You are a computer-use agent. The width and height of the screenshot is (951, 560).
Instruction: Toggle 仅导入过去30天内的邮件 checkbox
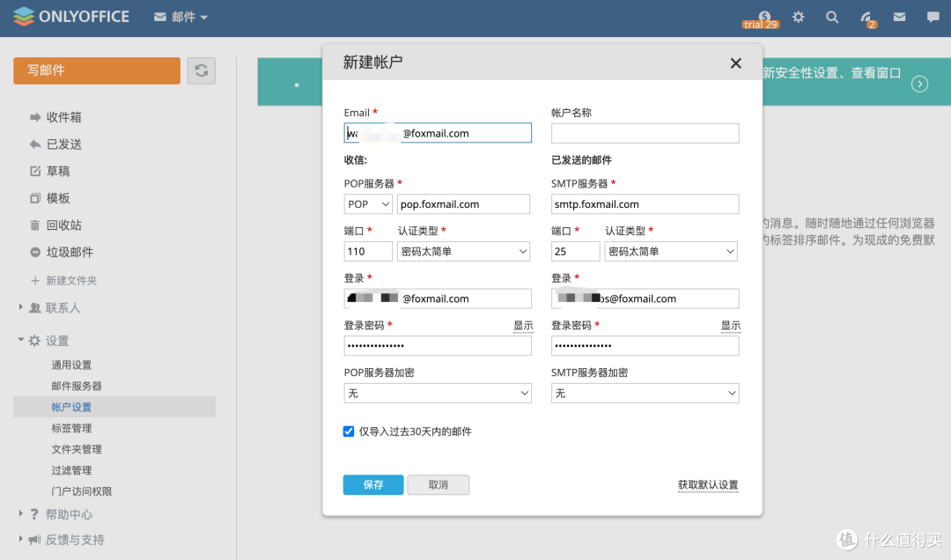click(x=349, y=431)
